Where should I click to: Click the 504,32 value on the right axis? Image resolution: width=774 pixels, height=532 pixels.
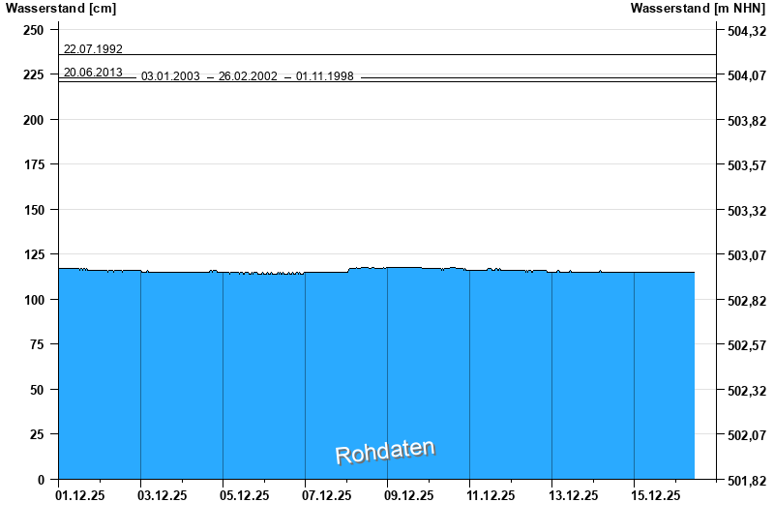coord(746,31)
